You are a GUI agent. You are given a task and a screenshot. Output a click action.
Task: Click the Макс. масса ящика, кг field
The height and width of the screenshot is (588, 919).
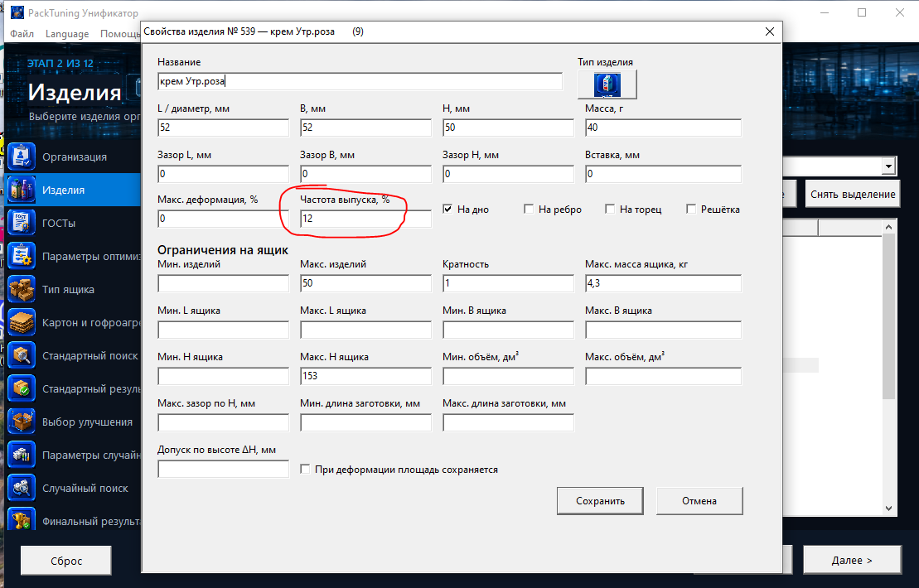[x=664, y=283]
